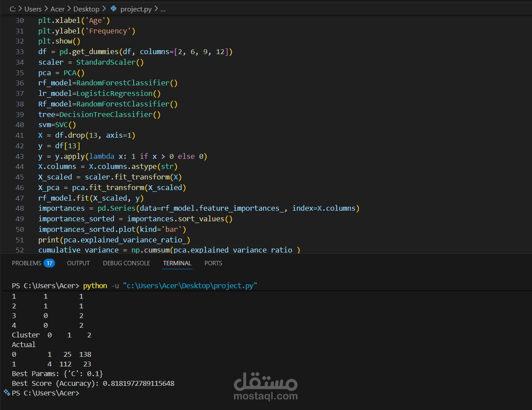Viewport: 532px width, 410px height.
Task: Click the project.py breadcrumb item
Action: (135, 9)
